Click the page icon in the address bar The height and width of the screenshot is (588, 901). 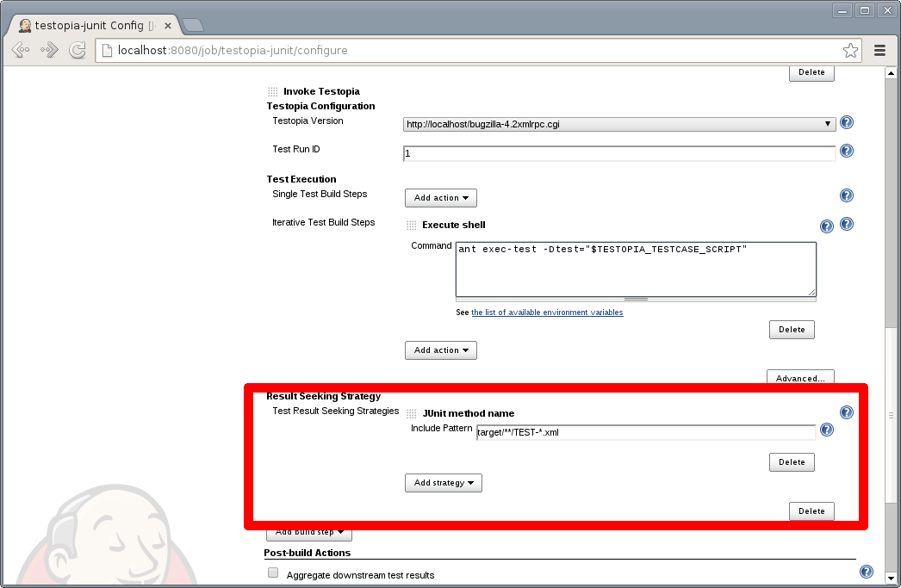click(107, 51)
